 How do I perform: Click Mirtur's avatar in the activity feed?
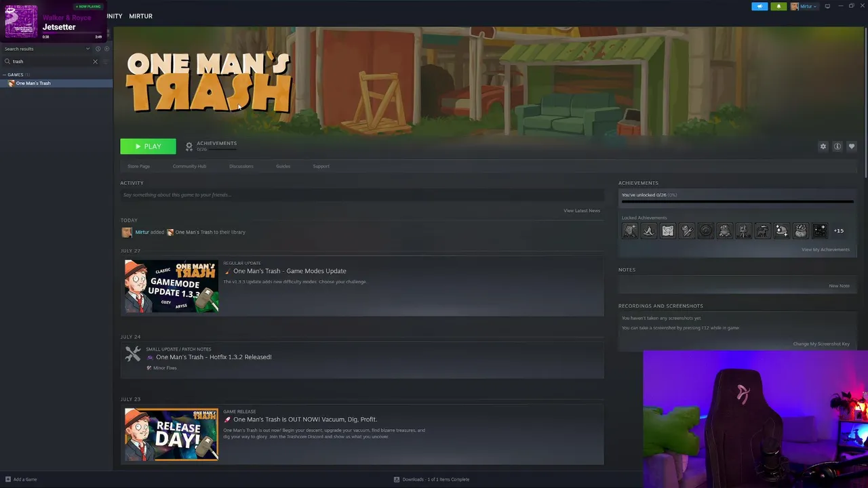[127, 232]
